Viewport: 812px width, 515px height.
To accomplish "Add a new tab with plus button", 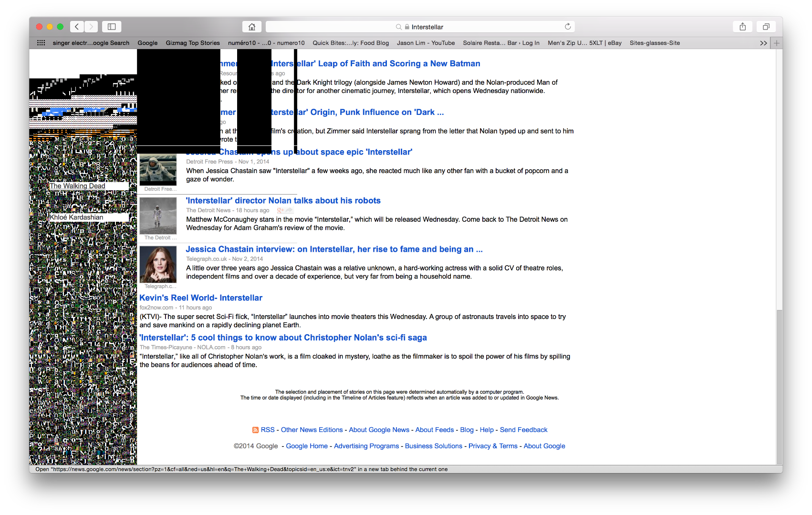I will tap(777, 43).
